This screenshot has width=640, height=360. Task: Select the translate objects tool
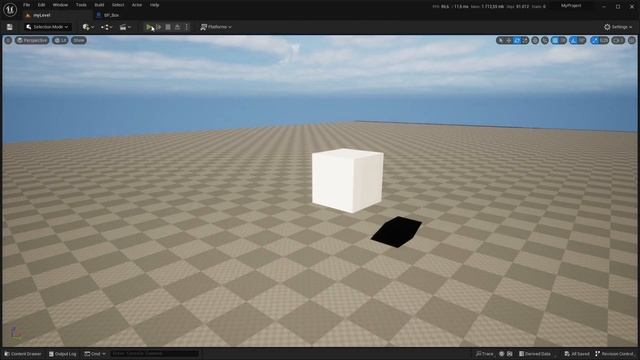509,40
